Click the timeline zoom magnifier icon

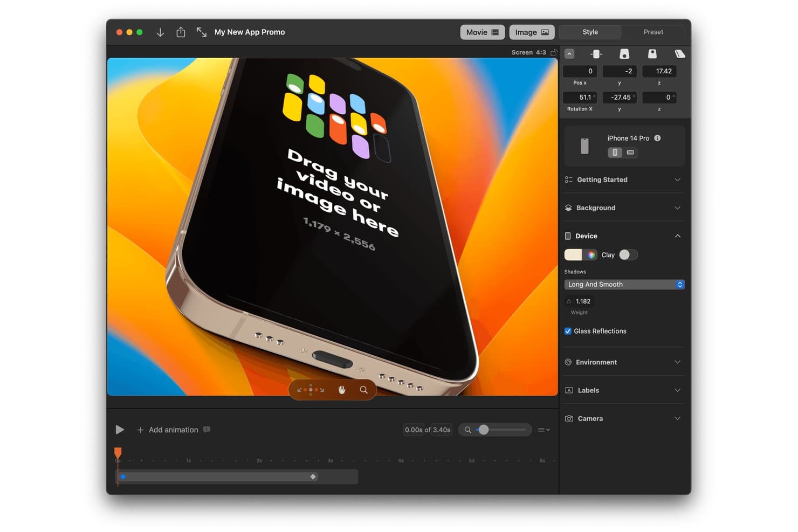pyautogui.click(x=467, y=430)
